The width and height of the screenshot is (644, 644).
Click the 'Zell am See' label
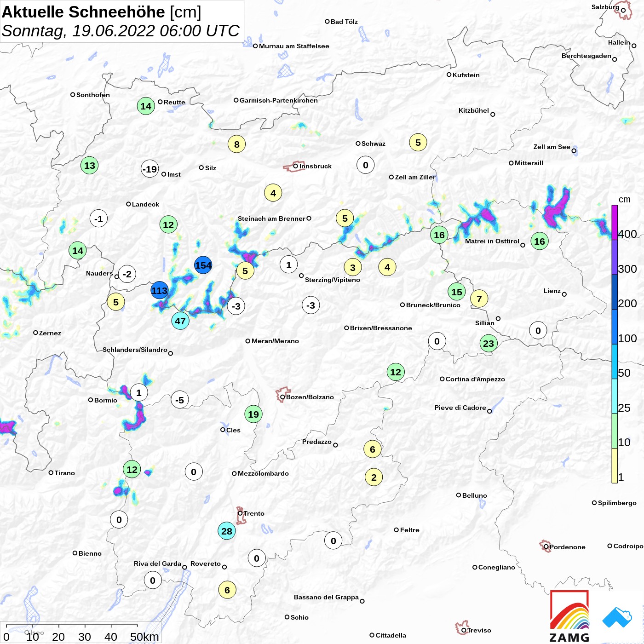click(x=552, y=147)
